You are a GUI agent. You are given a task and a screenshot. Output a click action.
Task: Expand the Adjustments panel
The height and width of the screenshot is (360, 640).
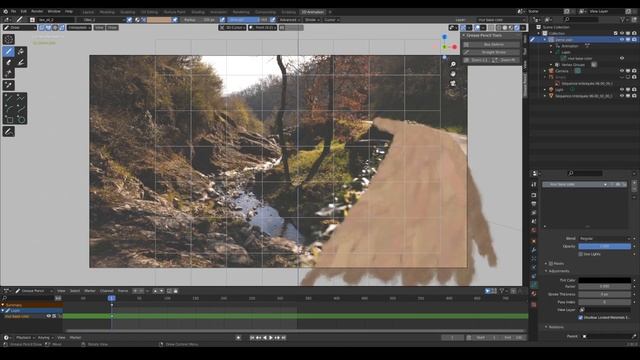click(558, 271)
